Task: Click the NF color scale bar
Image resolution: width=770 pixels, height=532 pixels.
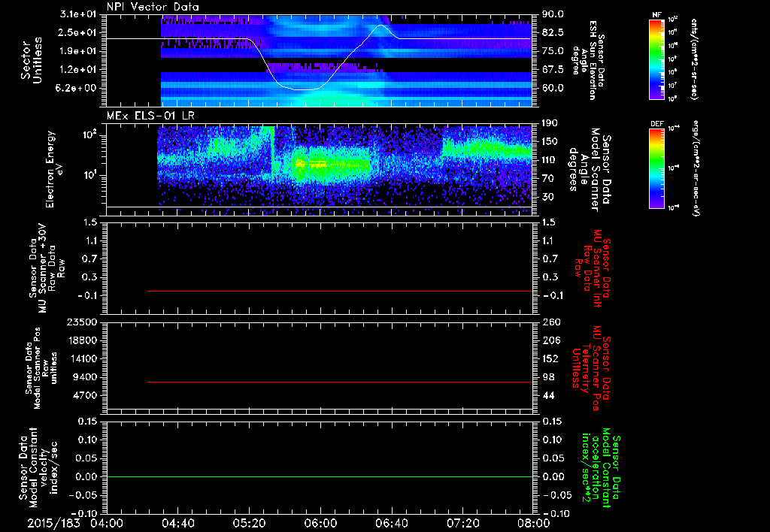Action: point(657,59)
